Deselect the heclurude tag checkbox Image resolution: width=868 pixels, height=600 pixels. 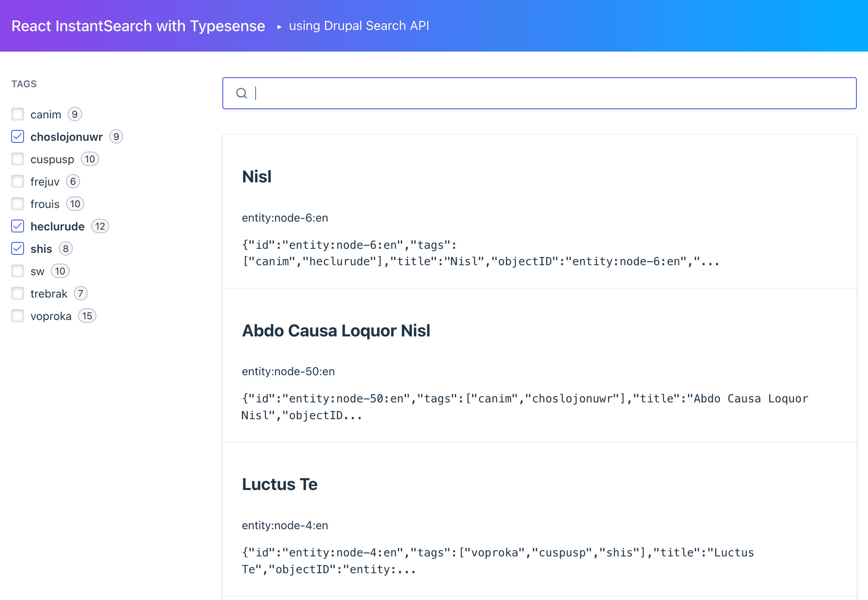(x=18, y=226)
